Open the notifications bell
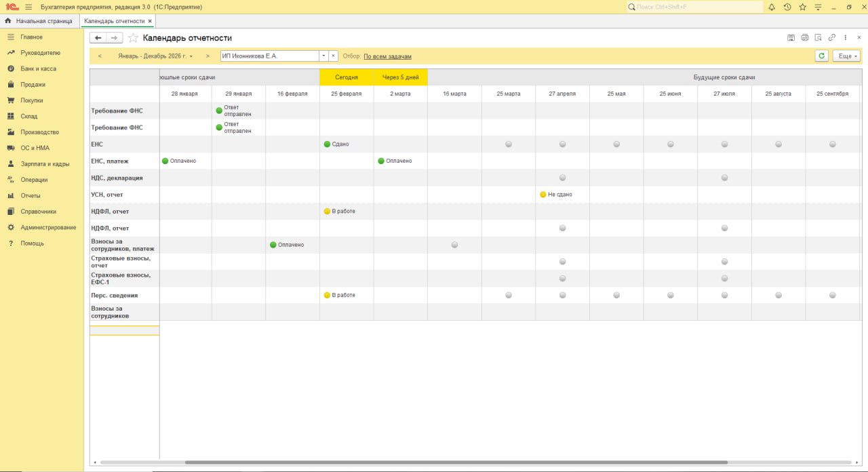The width and height of the screenshot is (868, 472). coord(772,7)
